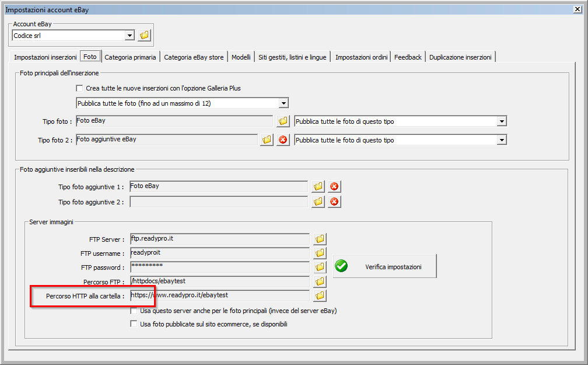Open Siti gestiti, listini e lingue tab

[292, 57]
